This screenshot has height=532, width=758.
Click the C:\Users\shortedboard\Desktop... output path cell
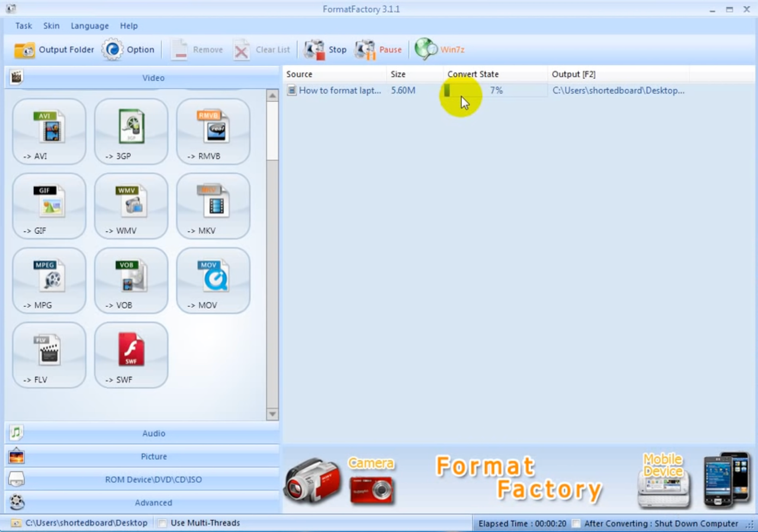tap(618, 91)
